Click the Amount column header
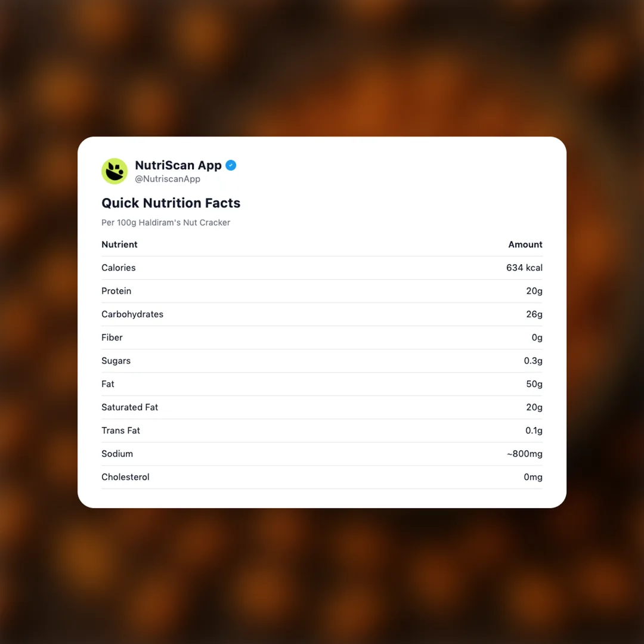 pyautogui.click(x=525, y=244)
